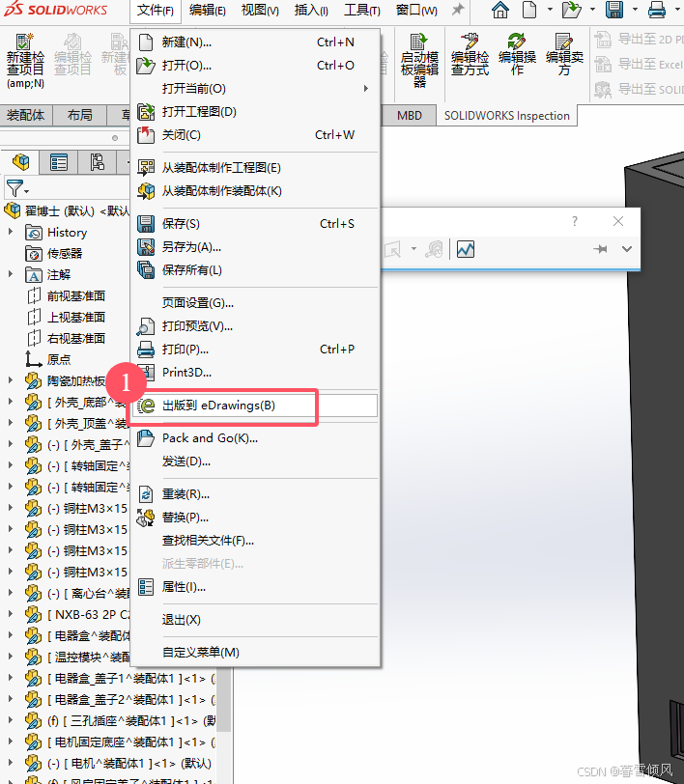
Task: Open the Tools (工具) menu
Action: (x=361, y=10)
